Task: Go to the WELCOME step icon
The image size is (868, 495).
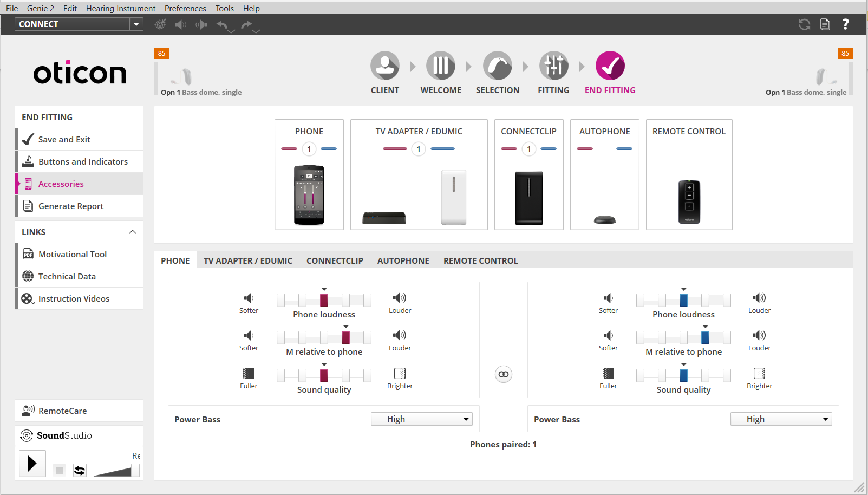Action: click(441, 66)
